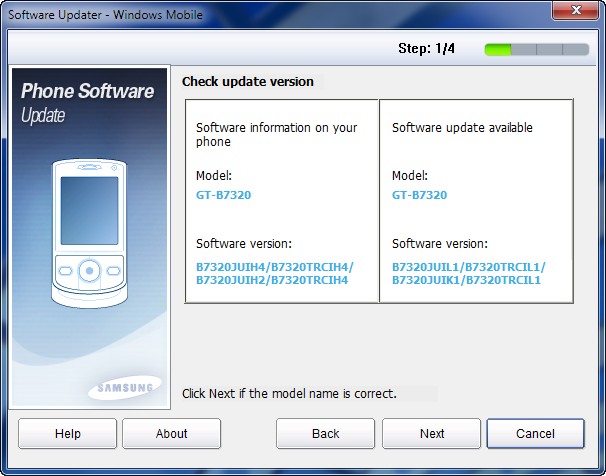Screen dimensions: 606x476
Task: Click the 'Step: 1/4' label
Action: (x=426, y=49)
